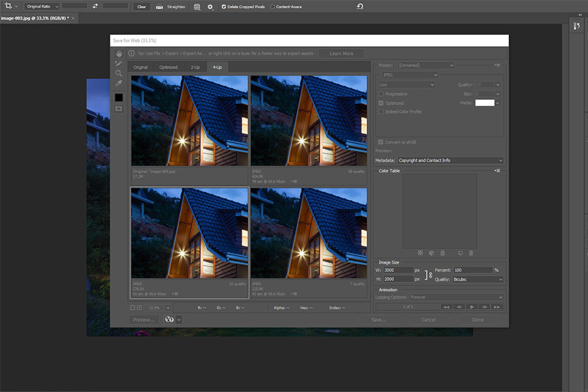The image size is (588, 392).
Task: Click the web-shift colors cube icon
Action: coord(431,253)
